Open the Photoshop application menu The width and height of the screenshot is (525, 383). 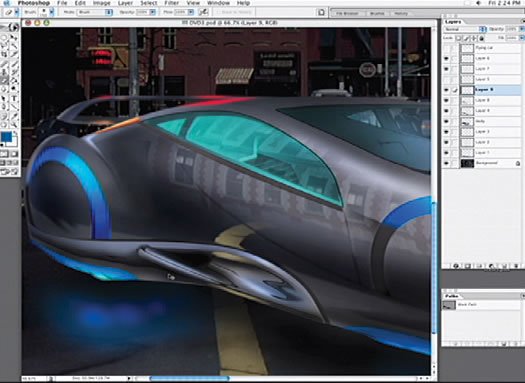pos(33,3)
